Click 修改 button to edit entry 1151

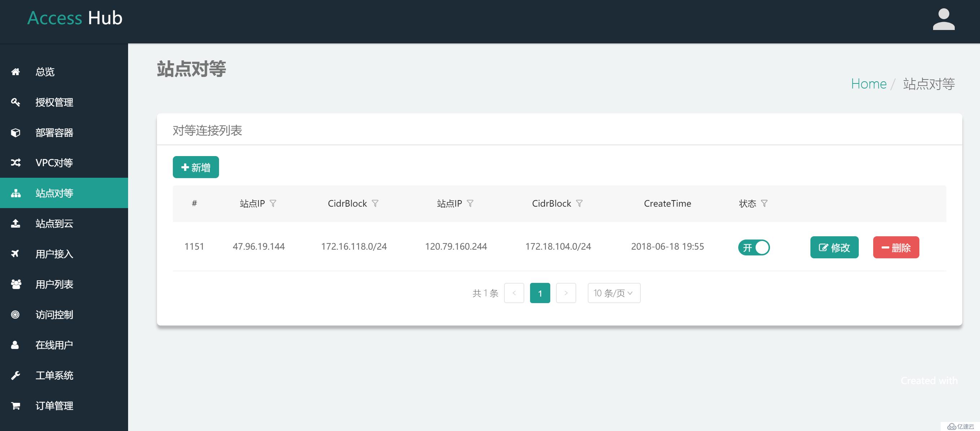834,247
